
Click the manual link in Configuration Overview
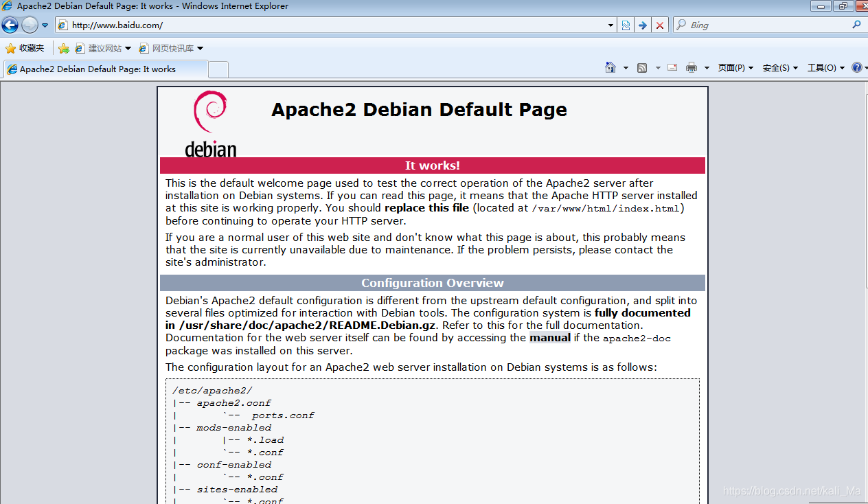(x=550, y=337)
